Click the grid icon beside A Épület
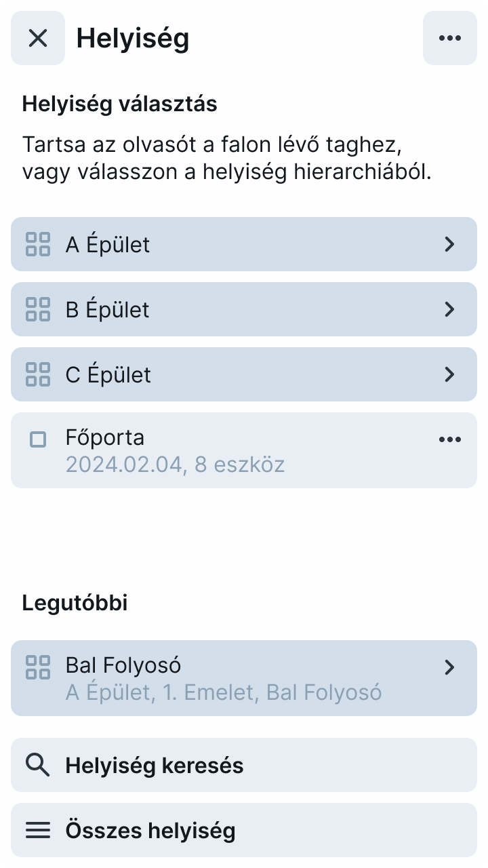 pos(38,244)
